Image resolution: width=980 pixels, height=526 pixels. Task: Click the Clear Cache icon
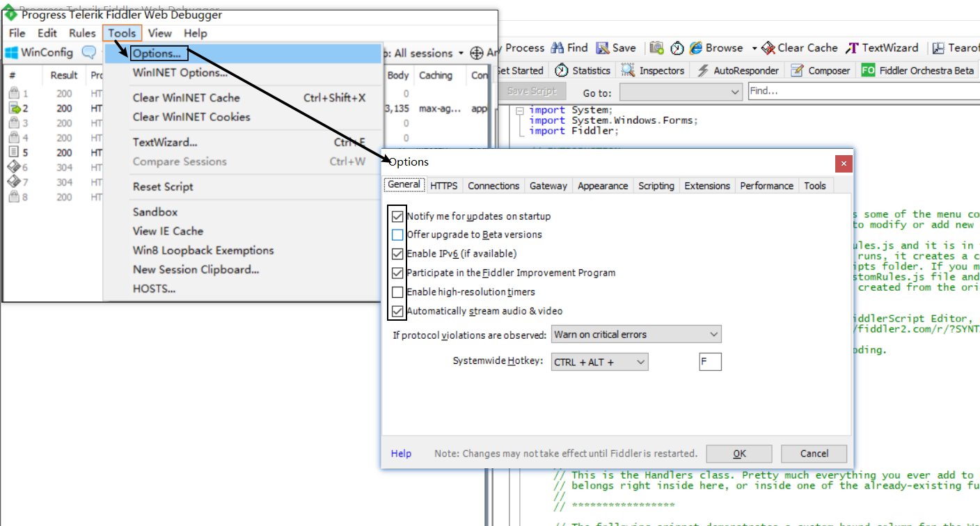768,48
